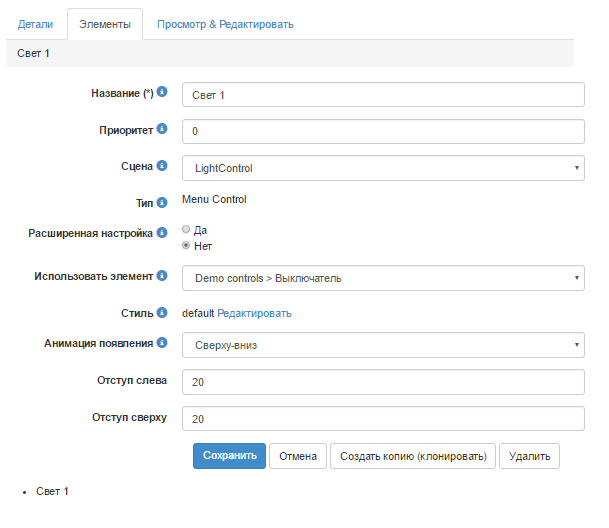Click info icon beside Сцена label

click(x=162, y=167)
